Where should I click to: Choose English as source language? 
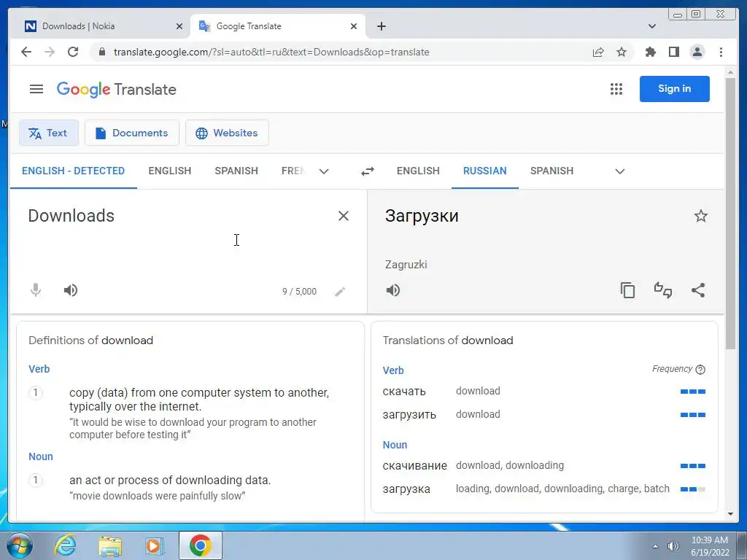point(169,171)
